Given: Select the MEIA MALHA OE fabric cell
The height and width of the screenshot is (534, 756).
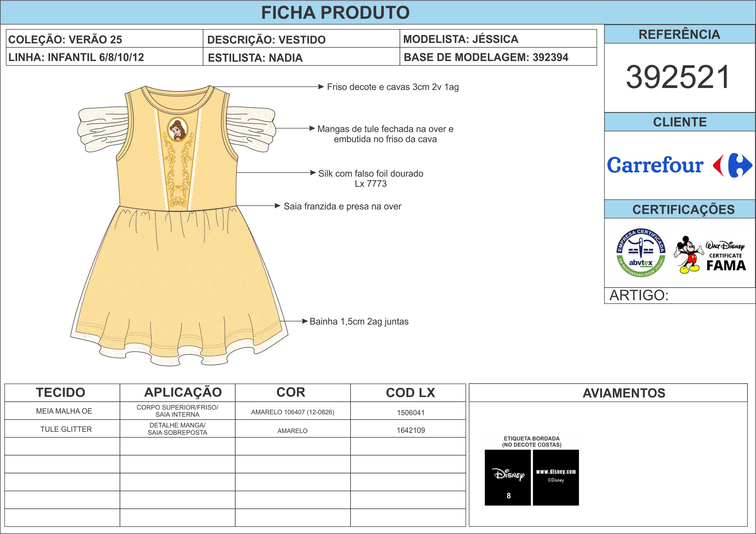Looking at the screenshot, I should (64, 411).
